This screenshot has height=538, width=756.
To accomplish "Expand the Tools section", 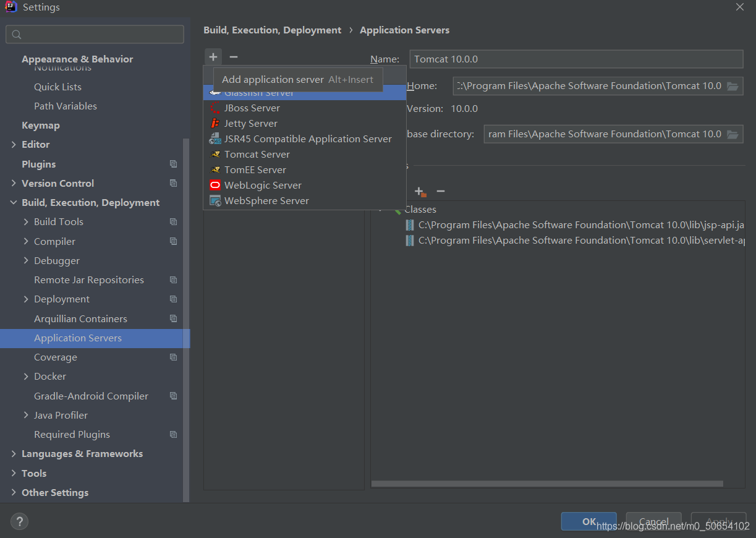I will (x=14, y=474).
